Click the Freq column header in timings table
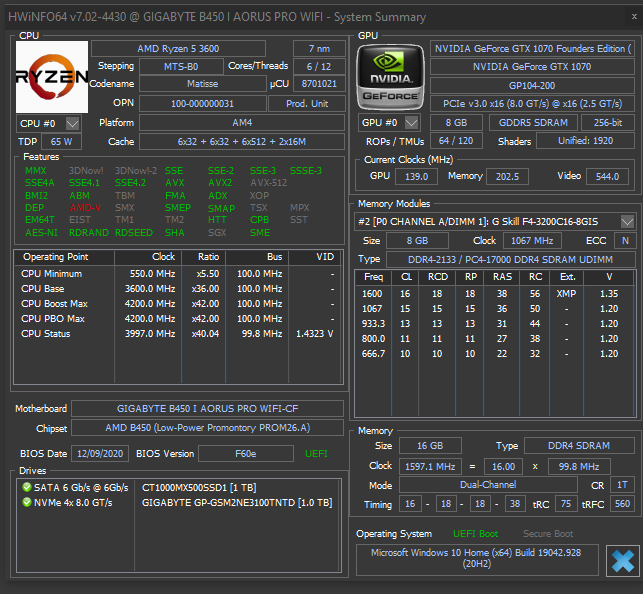 373,278
